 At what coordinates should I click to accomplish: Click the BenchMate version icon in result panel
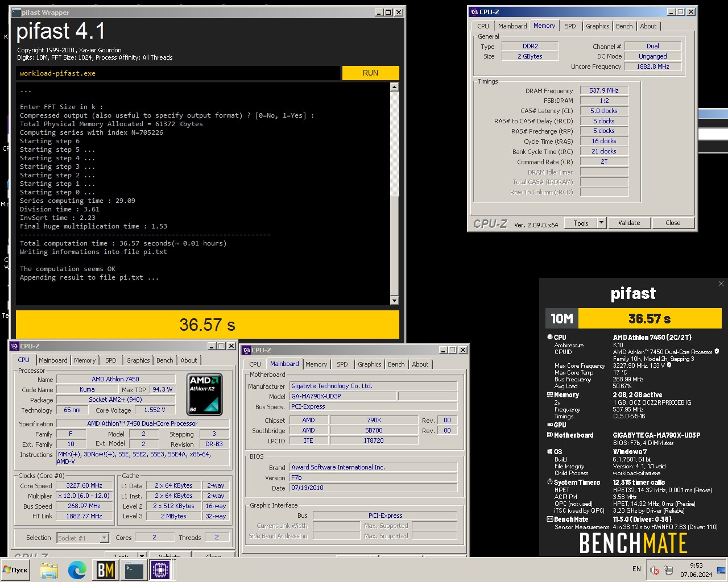point(550,519)
